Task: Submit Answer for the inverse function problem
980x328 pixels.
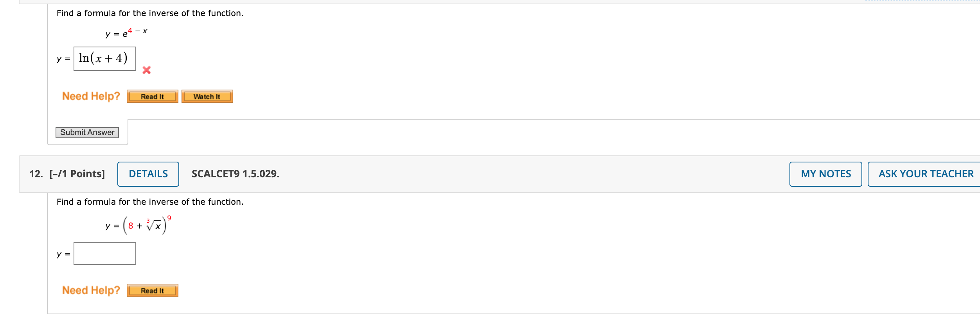Action: click(x=87, y=132)
